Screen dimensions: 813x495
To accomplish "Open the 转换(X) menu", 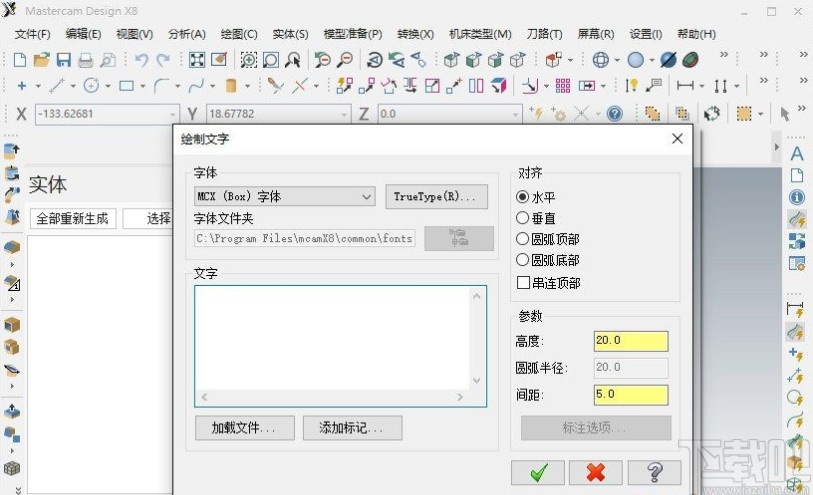I will (415, 34).
